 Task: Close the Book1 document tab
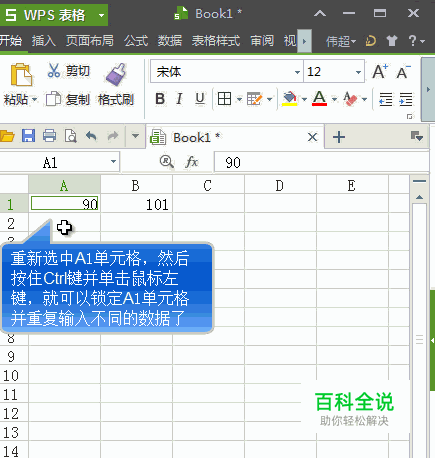[x=312, y=137]
